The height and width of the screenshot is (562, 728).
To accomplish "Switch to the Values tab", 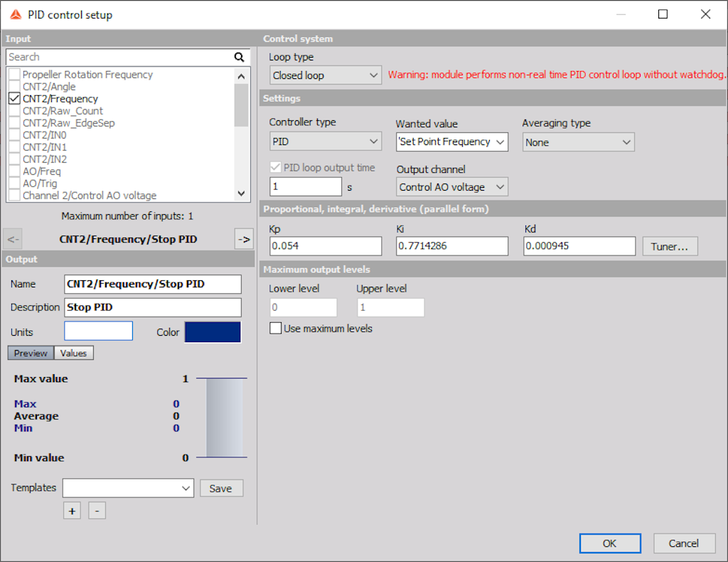I will tap(73, 353).
